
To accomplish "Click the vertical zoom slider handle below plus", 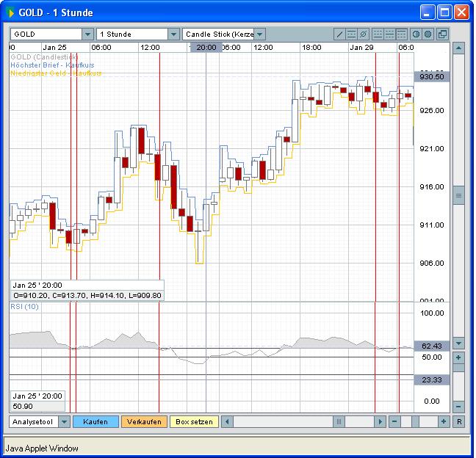I will (x=458, y=368).
